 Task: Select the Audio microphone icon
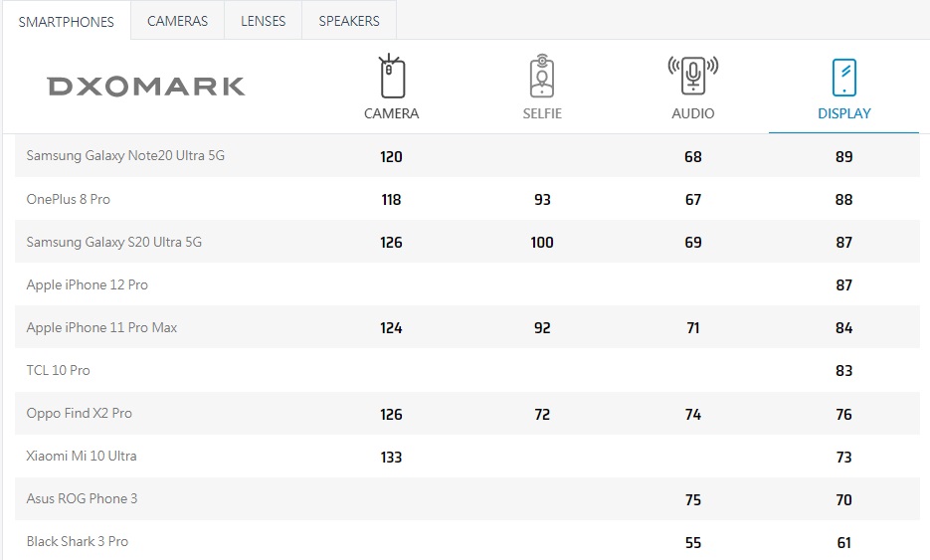692,77
